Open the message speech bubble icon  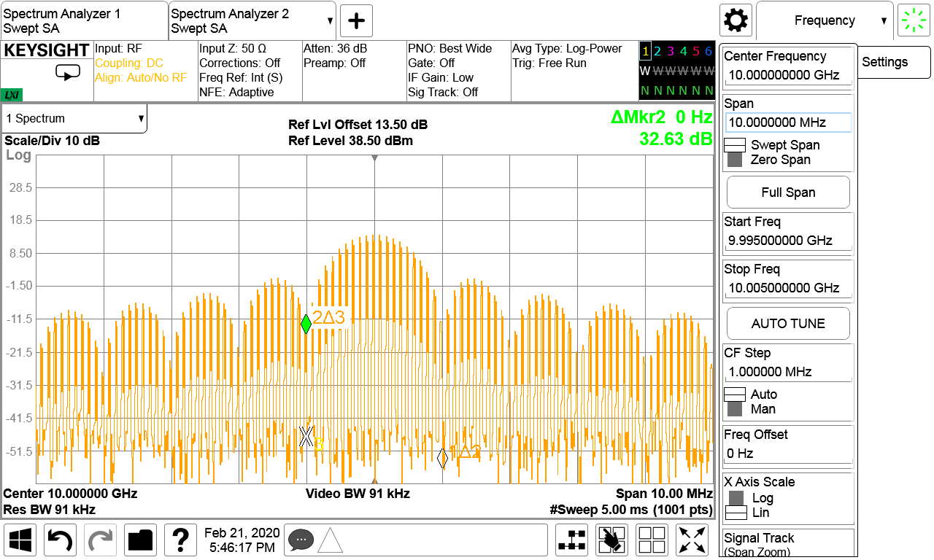click(x=301, y=540)
